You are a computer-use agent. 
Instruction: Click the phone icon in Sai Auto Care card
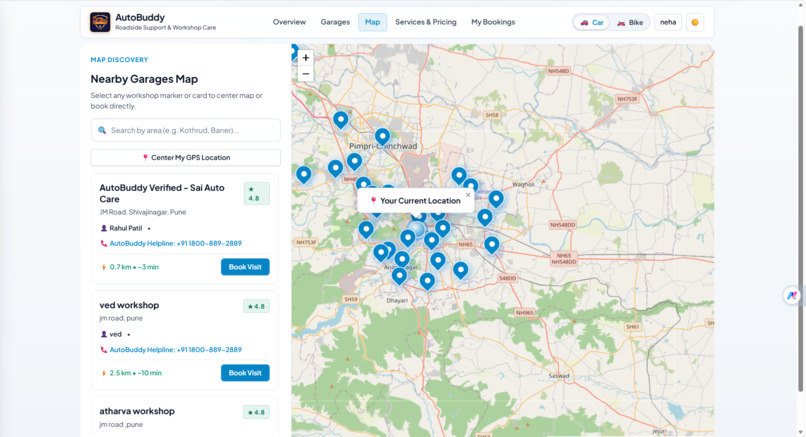104,244
